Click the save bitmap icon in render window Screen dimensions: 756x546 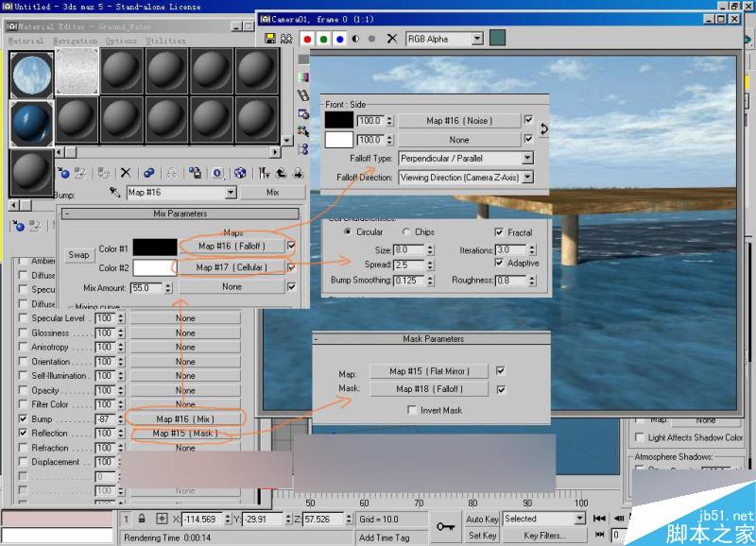click(x=270, y=39)
